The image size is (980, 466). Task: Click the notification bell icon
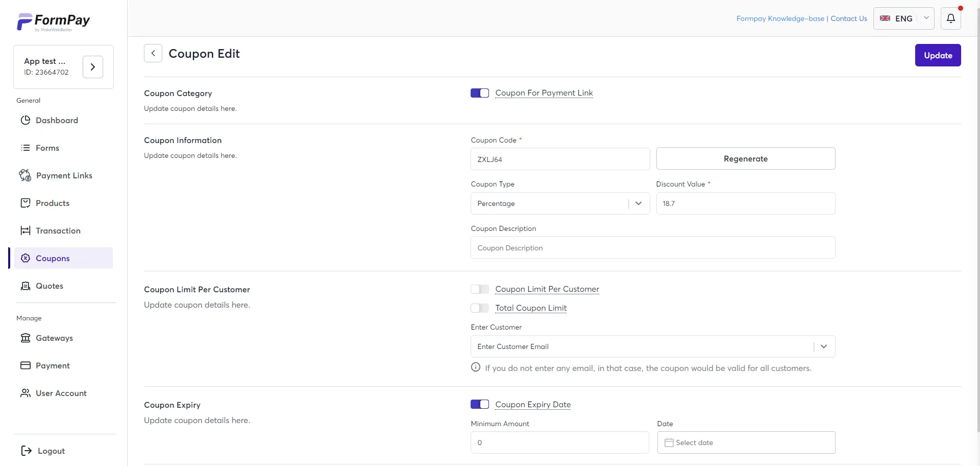point(950,18)
